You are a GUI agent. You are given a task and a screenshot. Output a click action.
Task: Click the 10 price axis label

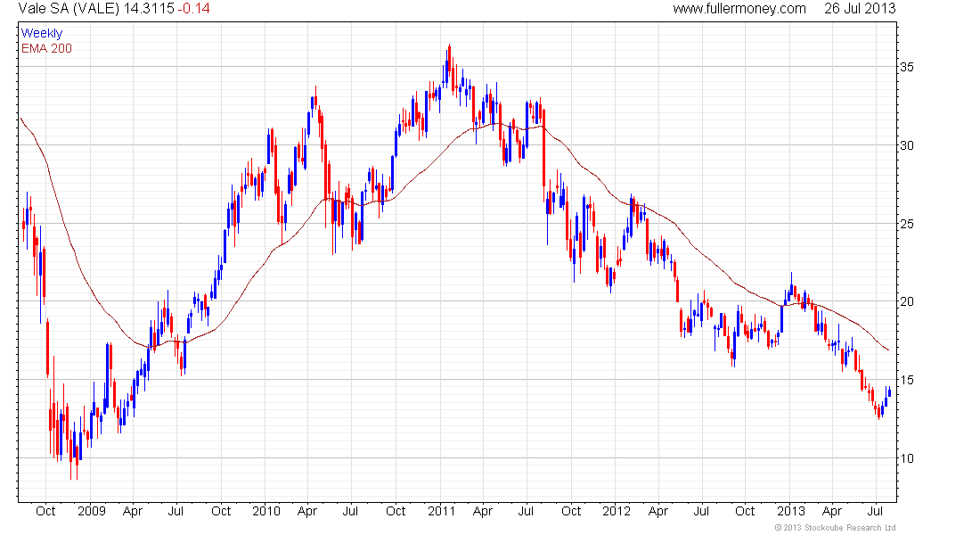[906, 458]
